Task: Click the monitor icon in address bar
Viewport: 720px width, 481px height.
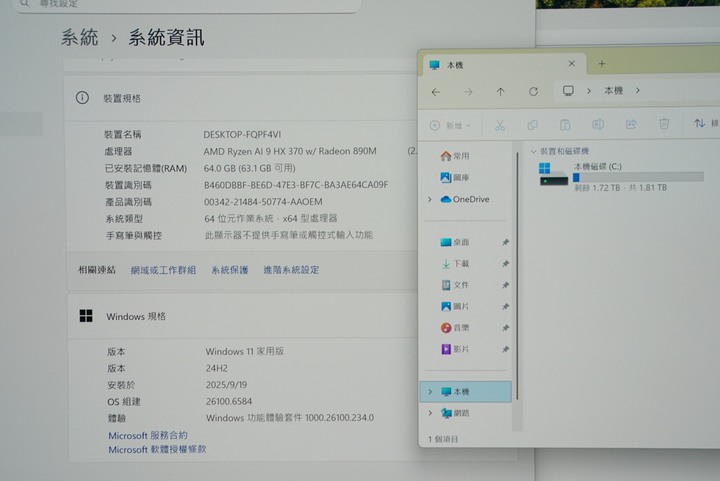Action: click(x=568, y=90)
